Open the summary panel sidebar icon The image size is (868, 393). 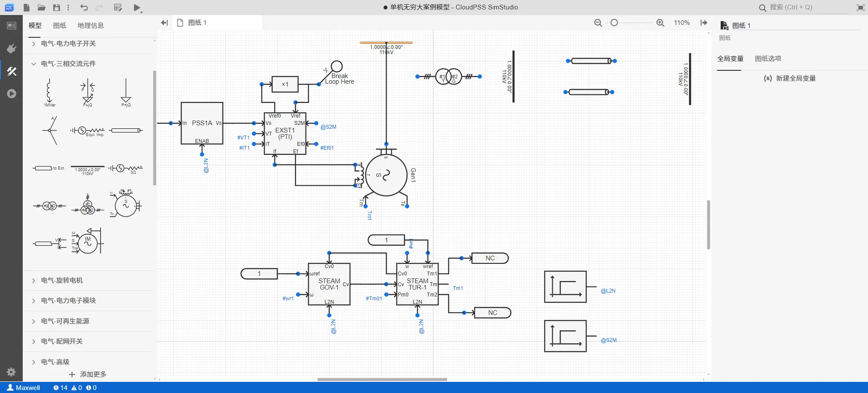coord(12,26)
